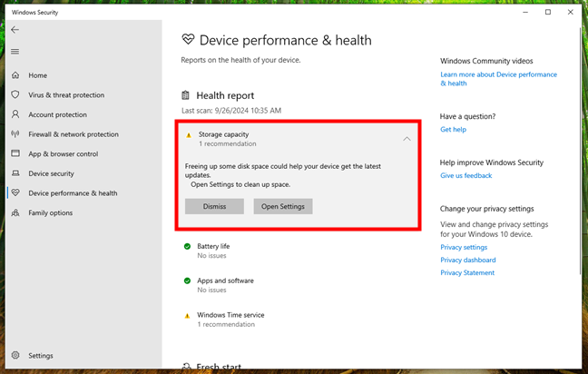Open the hamburger navigation menu
This screenshot has height=374, width=588.
click(15, 52)
